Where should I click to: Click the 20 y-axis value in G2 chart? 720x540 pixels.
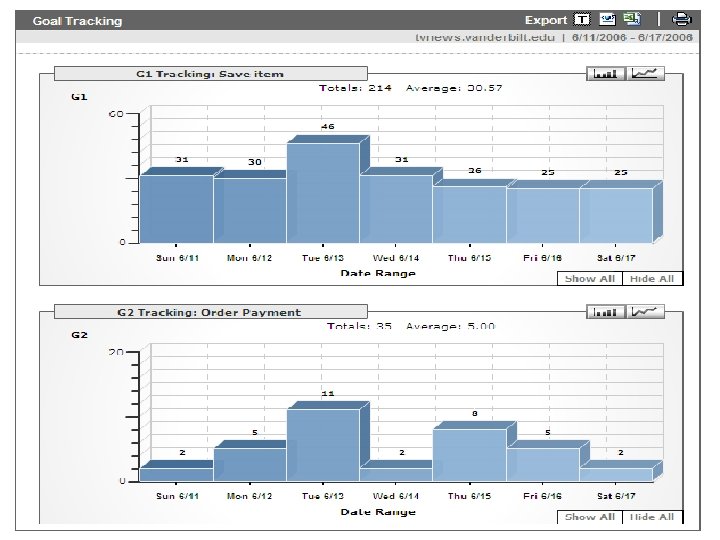[116, 352]
